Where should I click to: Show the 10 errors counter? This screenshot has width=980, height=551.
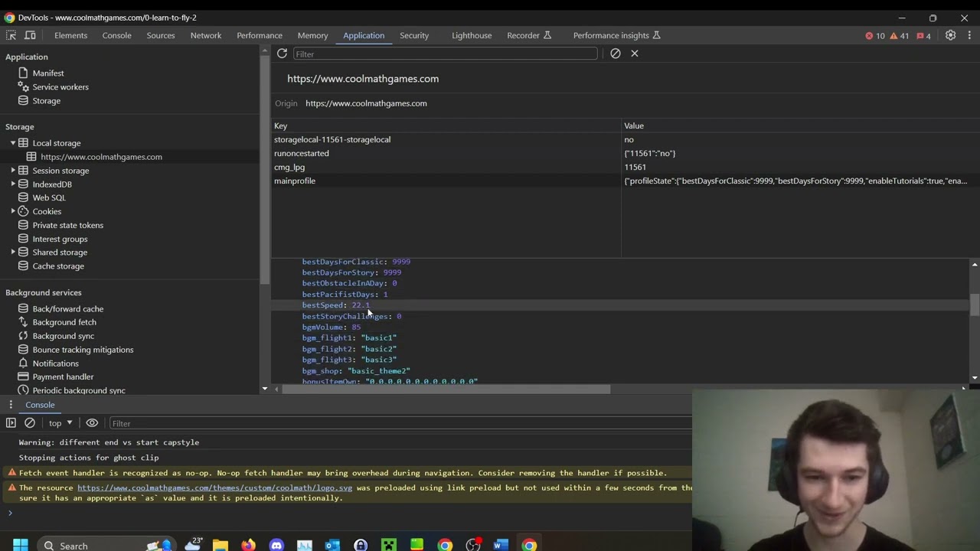click(x=874, y=36)
